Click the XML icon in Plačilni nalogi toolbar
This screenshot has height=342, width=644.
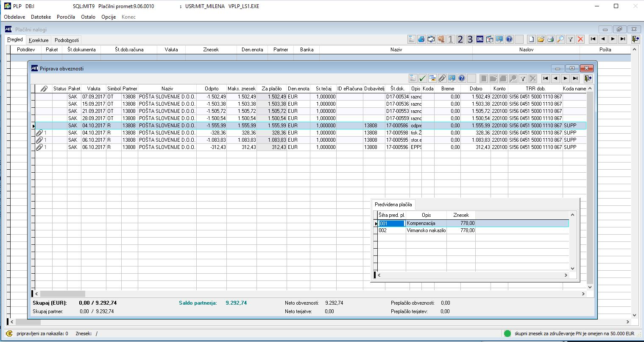point(480,39)
